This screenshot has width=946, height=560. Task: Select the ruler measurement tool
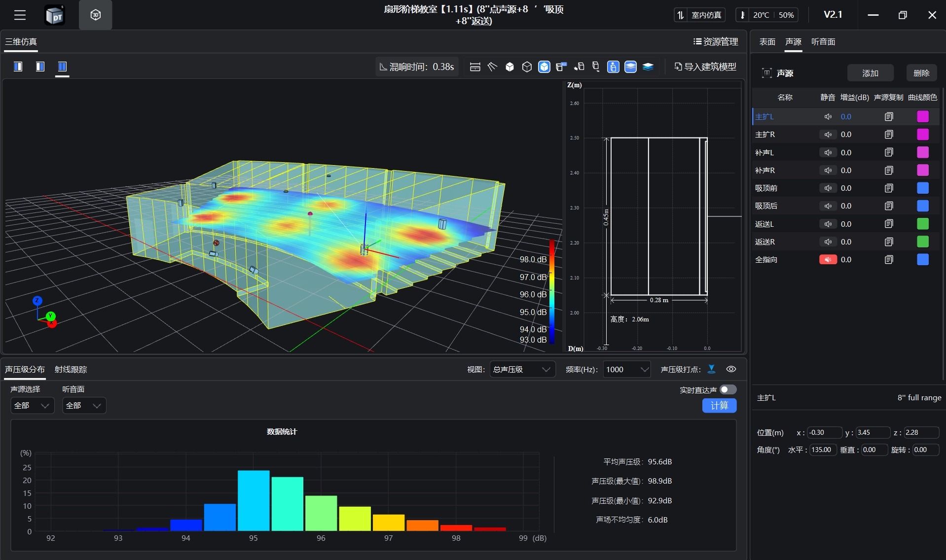tap(475, 67)
